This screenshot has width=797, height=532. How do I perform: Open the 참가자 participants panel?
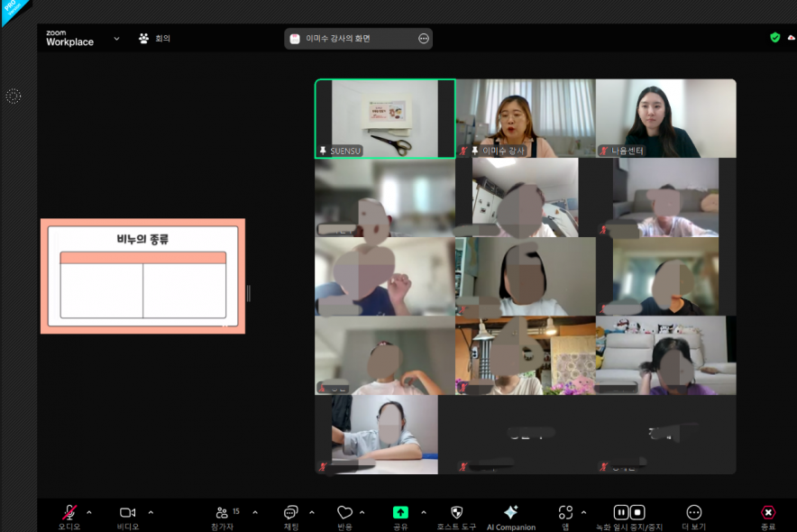(222, 512)
